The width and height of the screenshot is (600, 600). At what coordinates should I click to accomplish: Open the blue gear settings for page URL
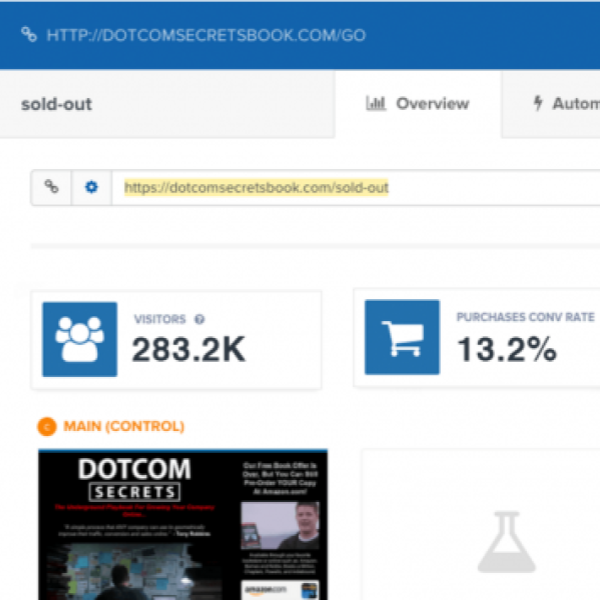pyautogui.click(x=91, y=187)
